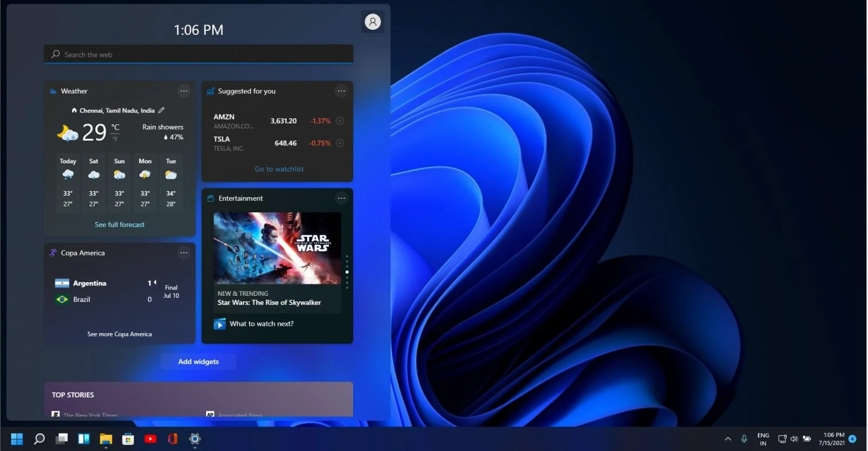Open Star Wars movie poster thumbnail
Viewport: 868px width, 451px height.
click(x=277, y=248)
